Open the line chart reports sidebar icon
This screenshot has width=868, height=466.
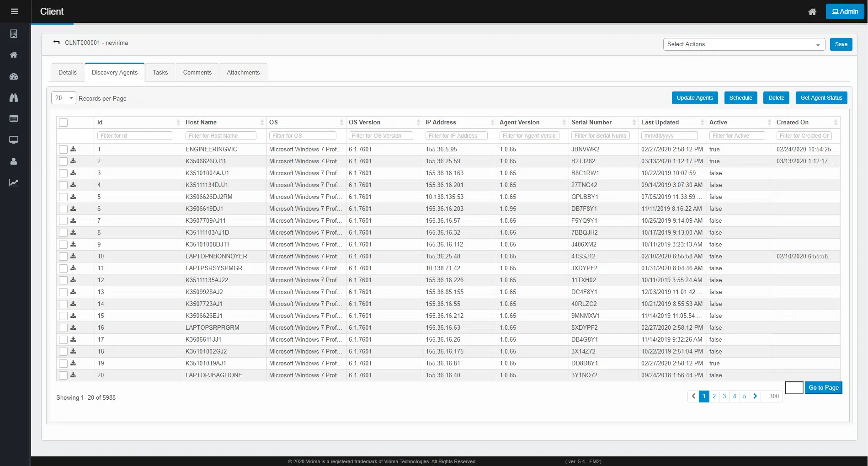click(x=14, y=183)
